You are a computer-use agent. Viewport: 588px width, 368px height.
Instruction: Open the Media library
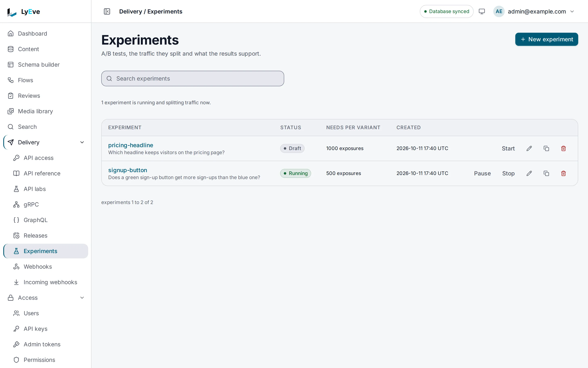pos(46,111)
